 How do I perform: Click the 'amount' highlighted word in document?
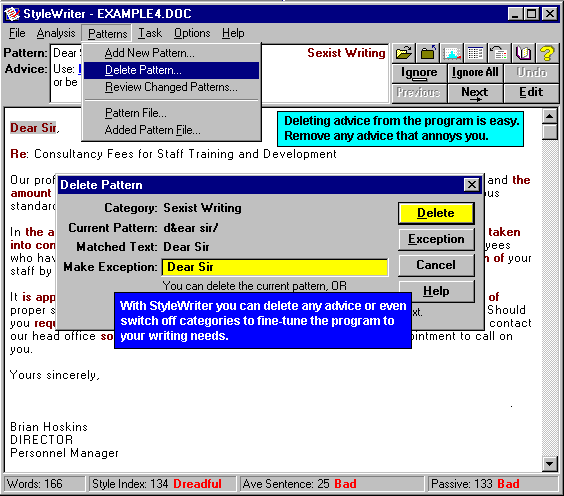point(31,194)
